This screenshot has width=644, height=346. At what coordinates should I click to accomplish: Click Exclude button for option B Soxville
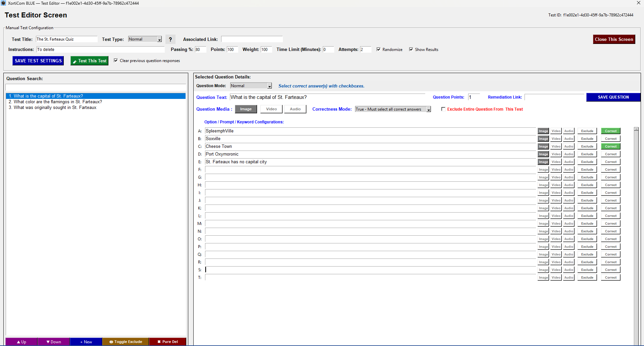(x=587, y=139)
